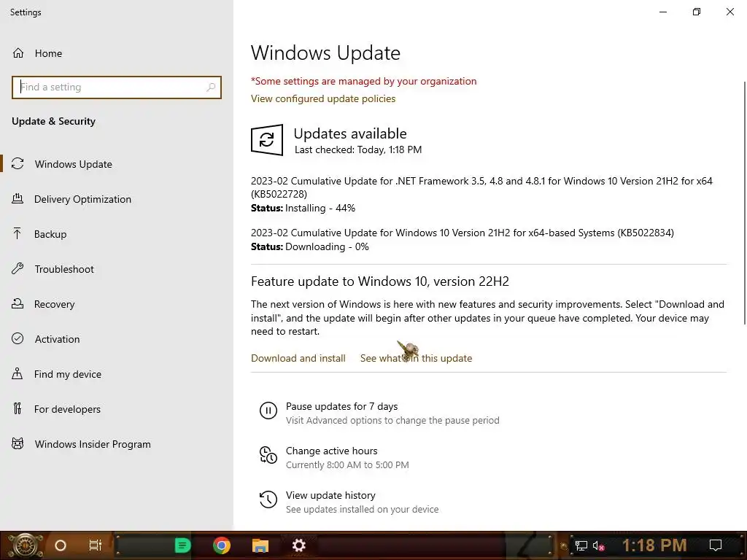Image resolution: width=747 pixels, height=560 pixels.
Task: Click the search magnifier in Find a setting
Action: (211, 87)
